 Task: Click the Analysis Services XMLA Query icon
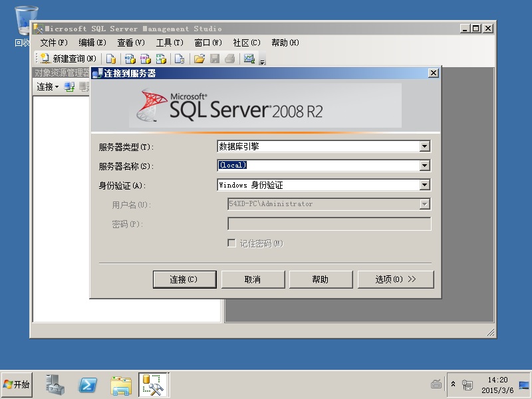point(161,59)
